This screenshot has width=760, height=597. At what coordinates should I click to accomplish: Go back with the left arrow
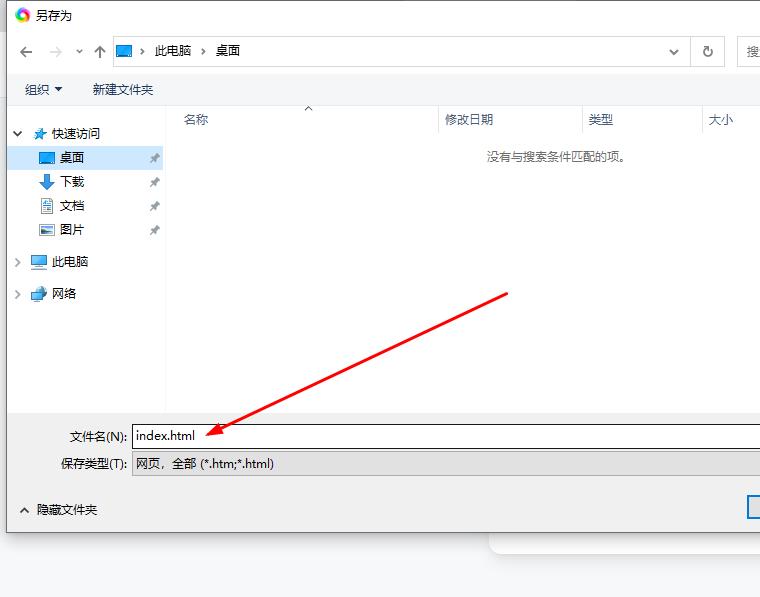coord(26,51)
